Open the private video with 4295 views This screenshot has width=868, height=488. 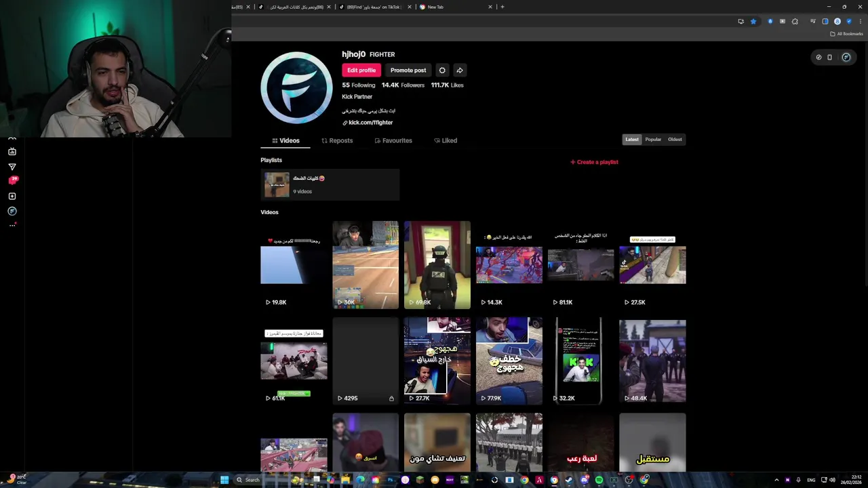click(x=366, y=361)
